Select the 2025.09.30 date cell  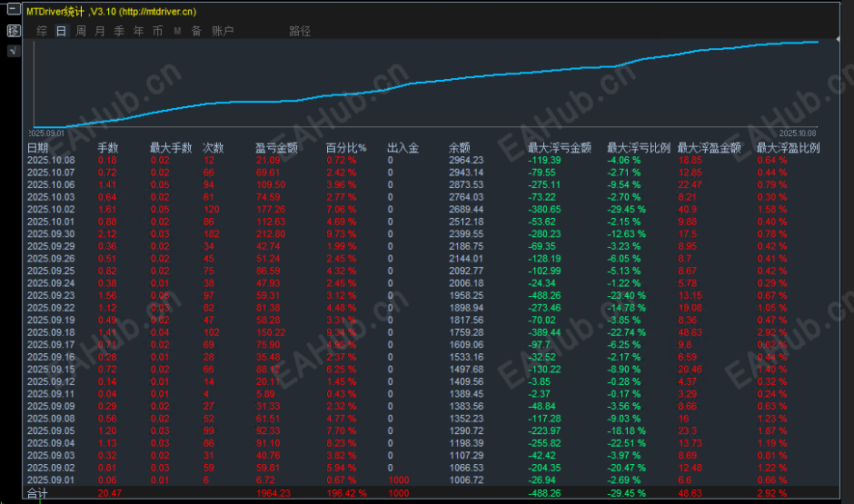coord(51,234)
